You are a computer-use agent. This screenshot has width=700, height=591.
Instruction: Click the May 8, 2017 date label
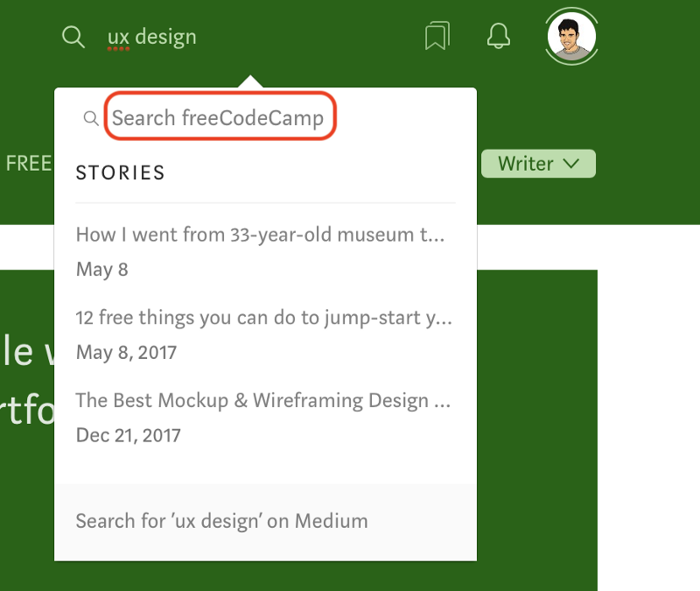pyautogui.click(x=126, y=352)
